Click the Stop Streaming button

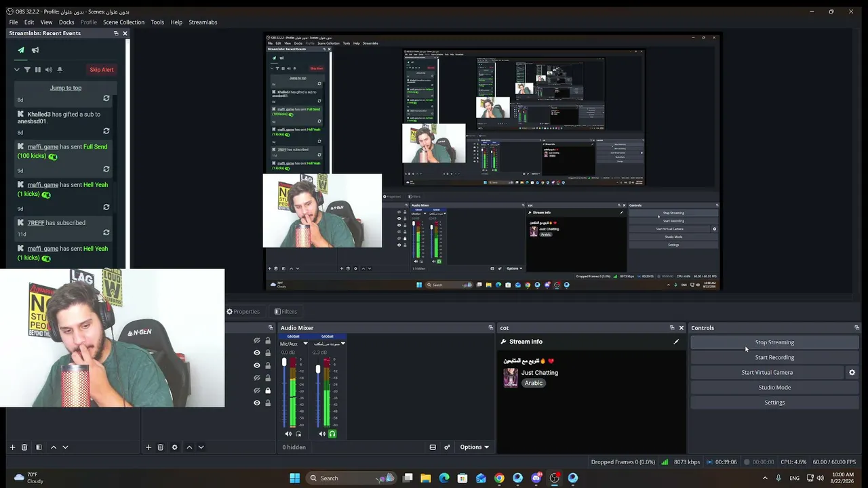coord(774,342)
